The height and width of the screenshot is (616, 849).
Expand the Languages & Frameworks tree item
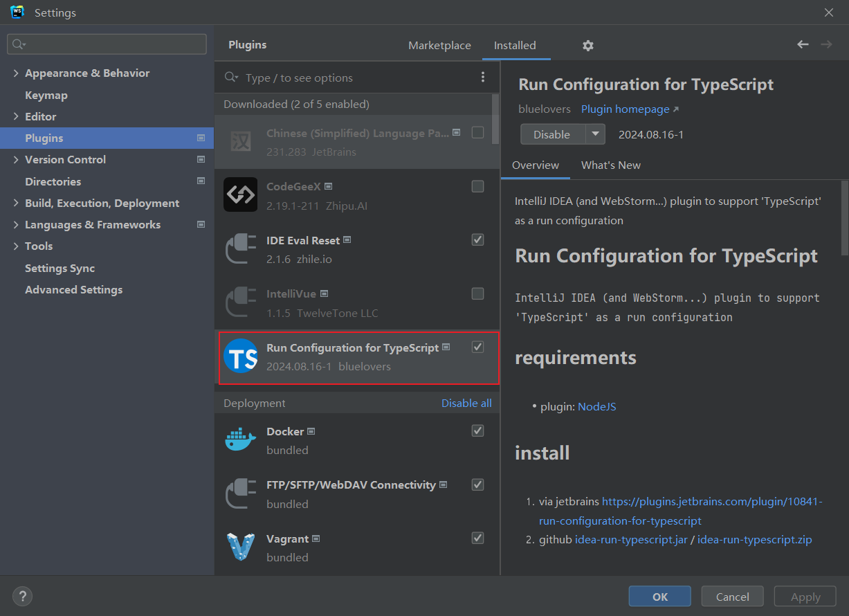click(15, 224)
